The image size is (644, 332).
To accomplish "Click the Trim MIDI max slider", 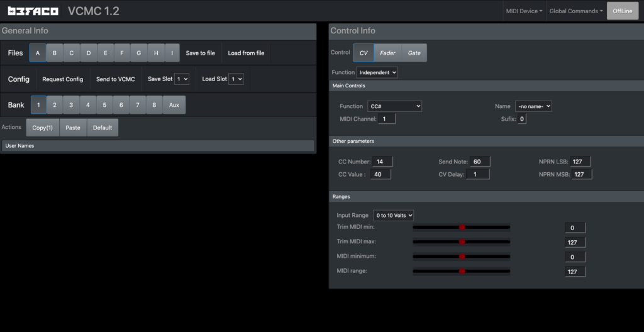I will pos(461,241).
